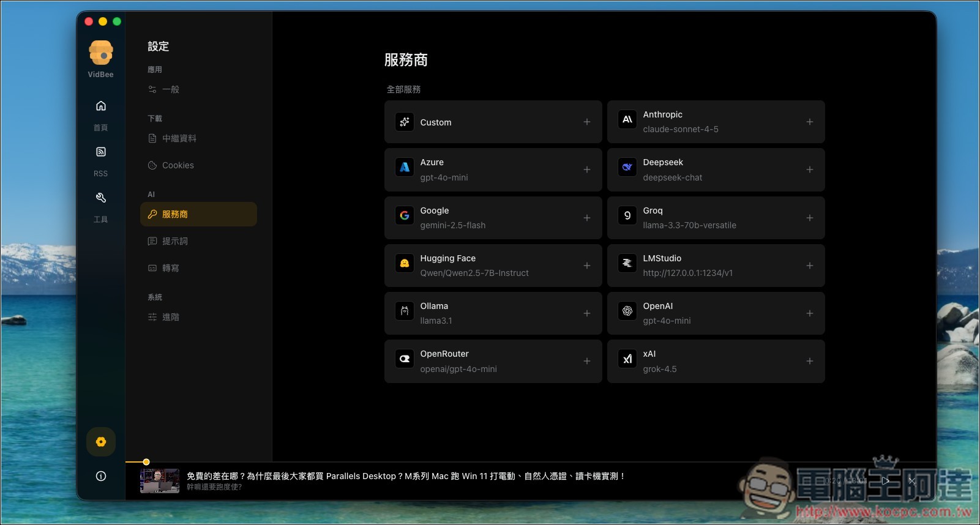Add Google provider using plus button

pos(587,218)
